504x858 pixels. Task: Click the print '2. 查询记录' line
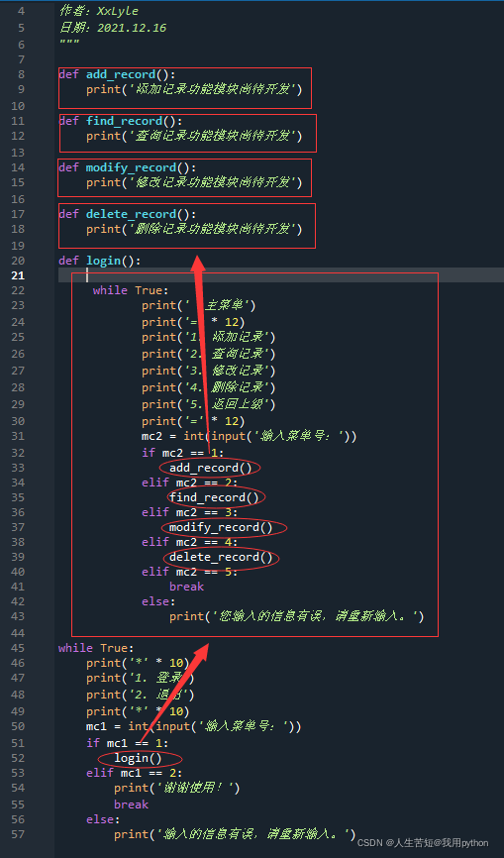point(208,354)
